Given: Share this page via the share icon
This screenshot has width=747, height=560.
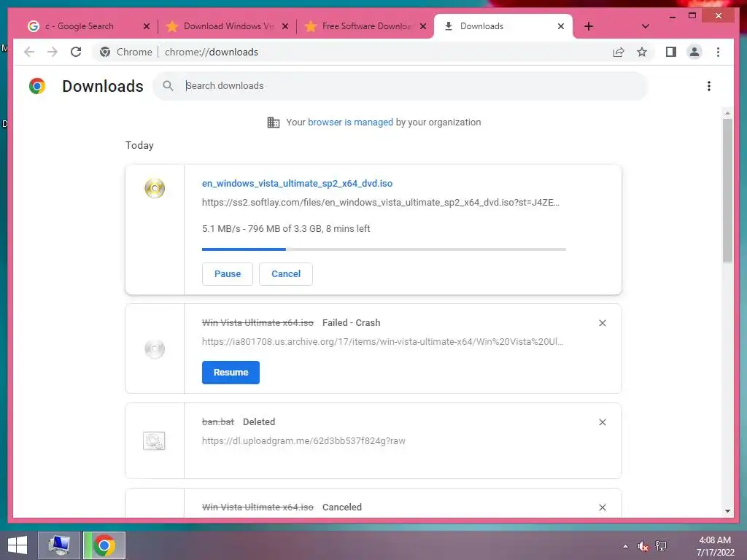Looking at the screenshot, I should pyautogui.click(x=619, y=52).
